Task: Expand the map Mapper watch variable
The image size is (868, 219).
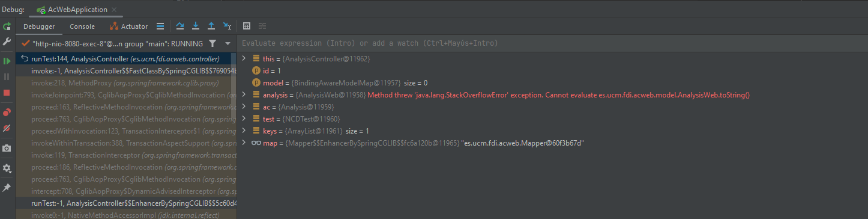Action: 244,143
